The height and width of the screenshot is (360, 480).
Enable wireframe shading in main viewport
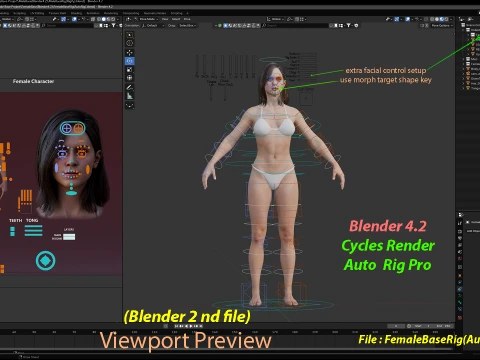coord(432,19)
